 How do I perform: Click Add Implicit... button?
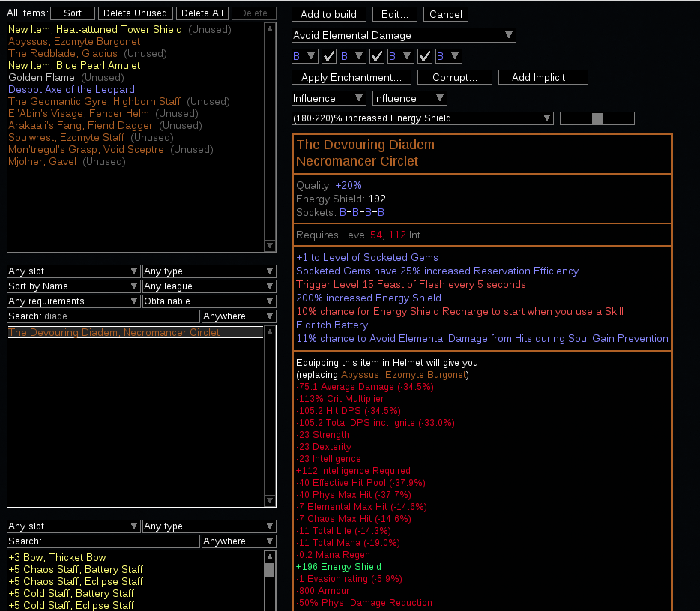pyautogui.click(x=543, y=77)
